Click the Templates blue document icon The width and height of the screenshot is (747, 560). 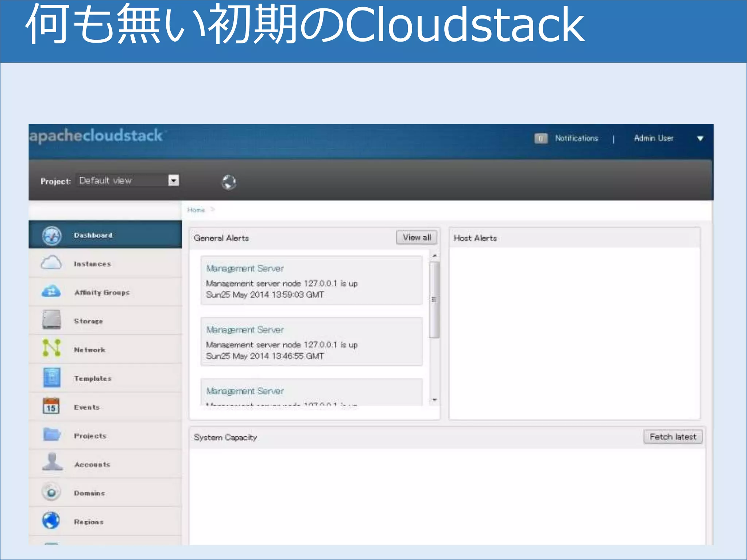point(52,377)
